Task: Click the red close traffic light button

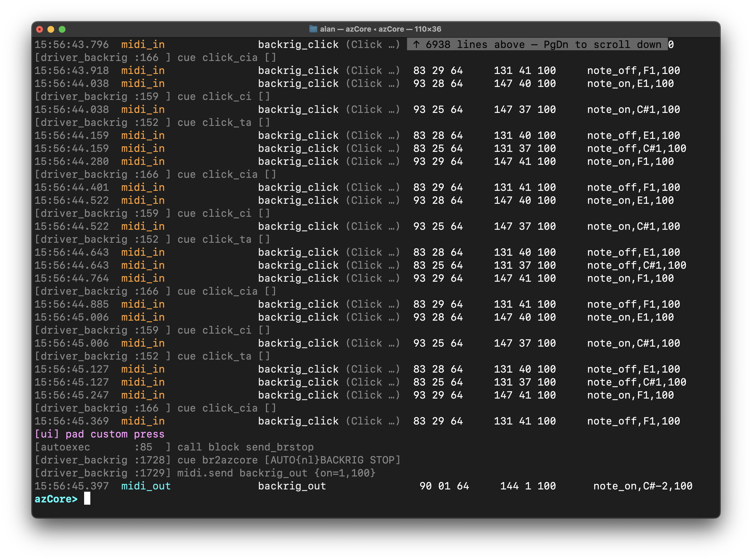Action: point(40,29)
